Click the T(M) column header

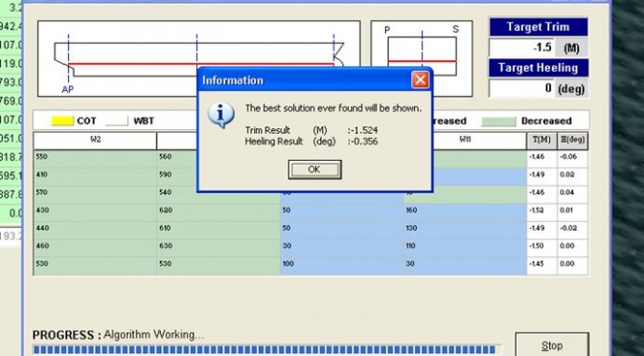[541, 141]
